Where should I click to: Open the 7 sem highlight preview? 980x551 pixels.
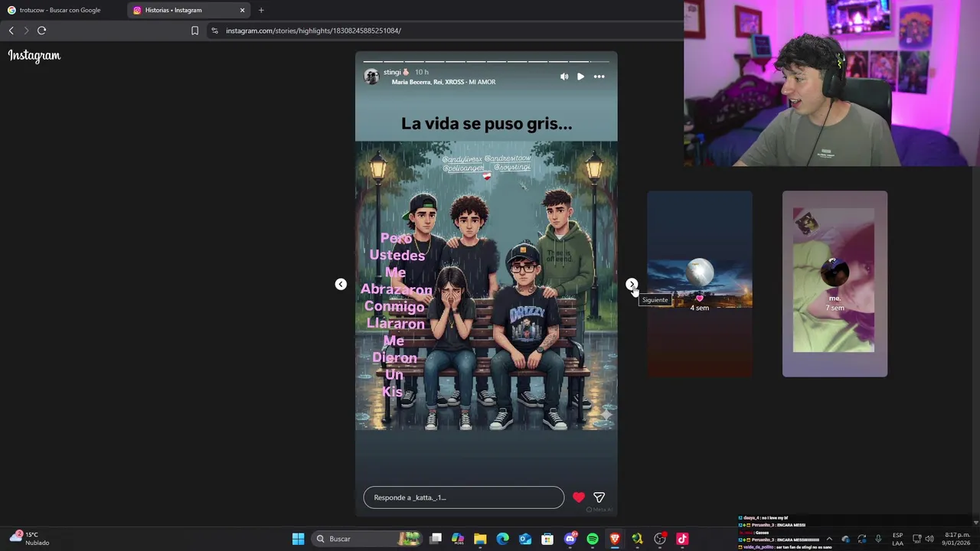pos(835,284)
